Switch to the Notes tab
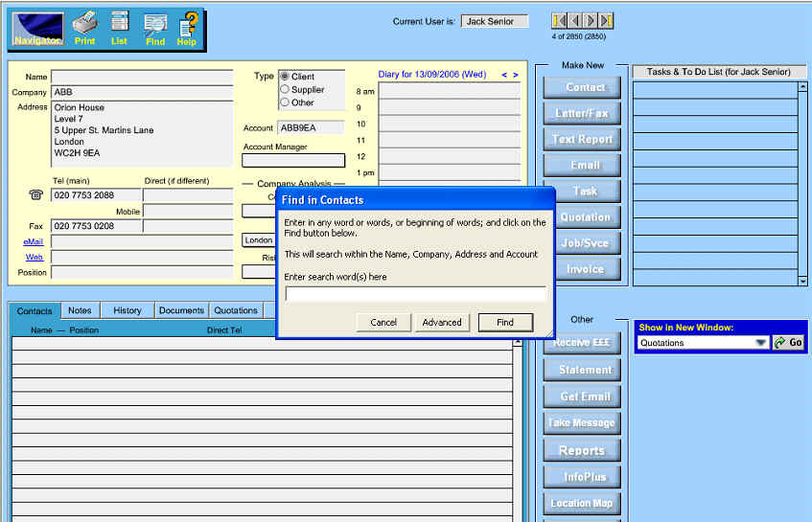Image resolution: width=812 pixels, height=522 pixels. pos(80,310)
